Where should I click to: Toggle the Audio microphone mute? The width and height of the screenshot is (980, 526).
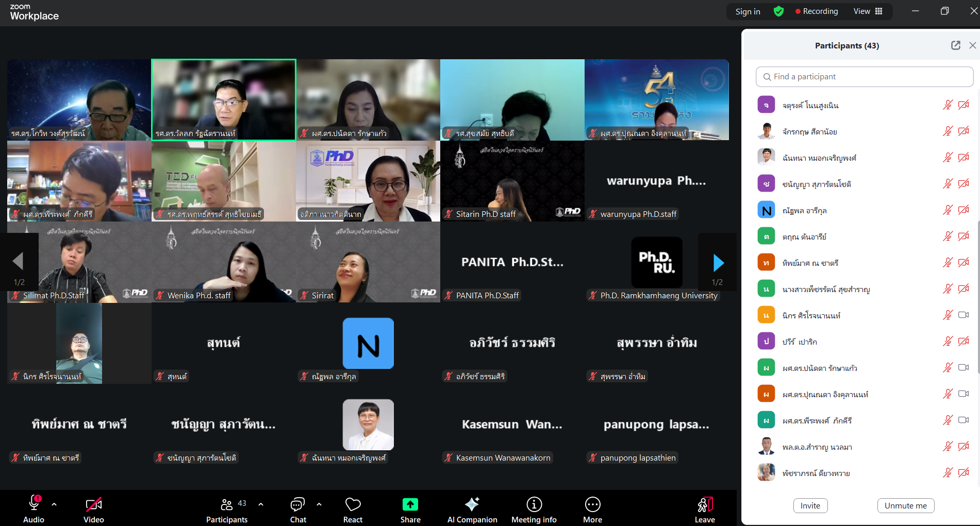[x=34, y=503]
